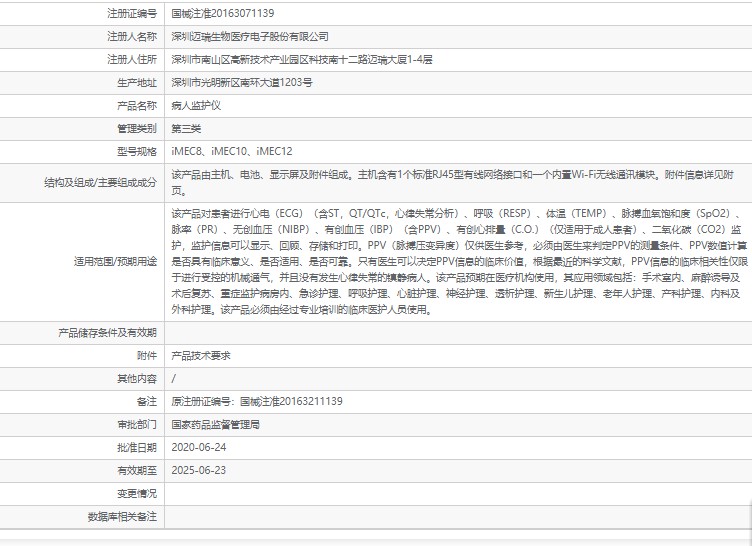Click remark 原注册证编号：国械注准20163211139
Screen dimensions: 752x546
[257, 402]
